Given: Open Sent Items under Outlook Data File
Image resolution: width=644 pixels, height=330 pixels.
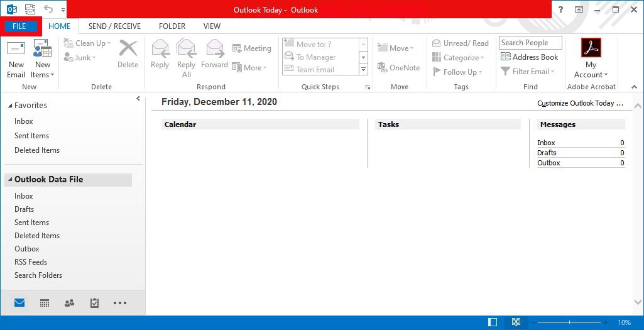Looking at the screenshot, I should (31, 223).
